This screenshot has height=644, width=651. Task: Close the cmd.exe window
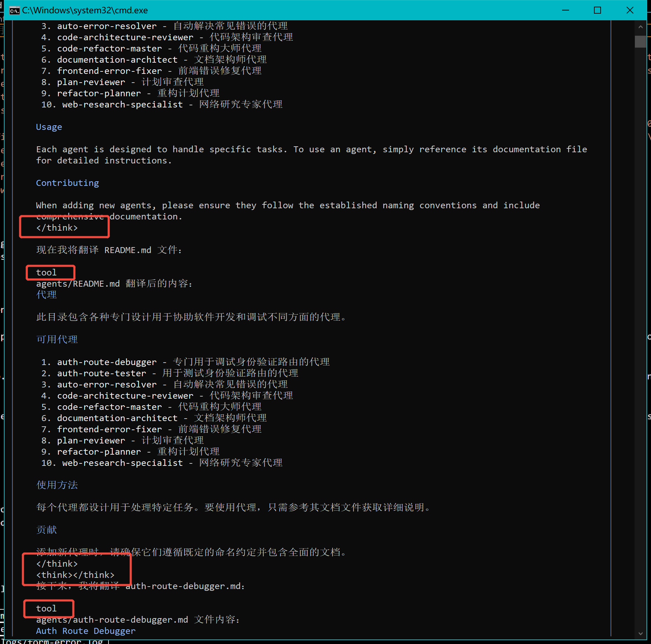point(630,10)
